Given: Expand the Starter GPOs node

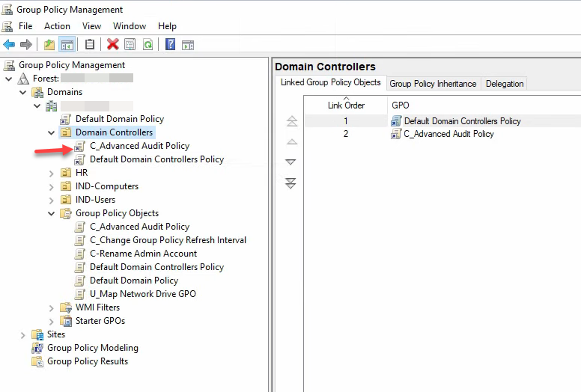Looking at the screenshot, I should point(51,321).
